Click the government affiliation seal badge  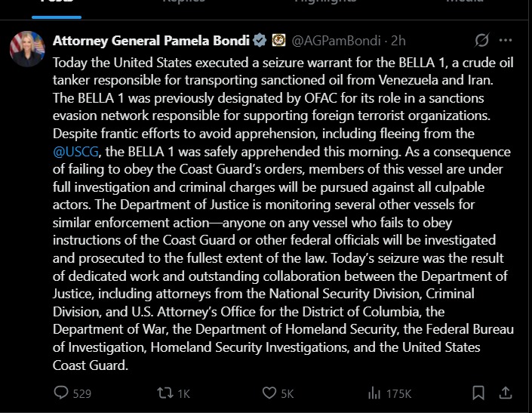[278, 40]
